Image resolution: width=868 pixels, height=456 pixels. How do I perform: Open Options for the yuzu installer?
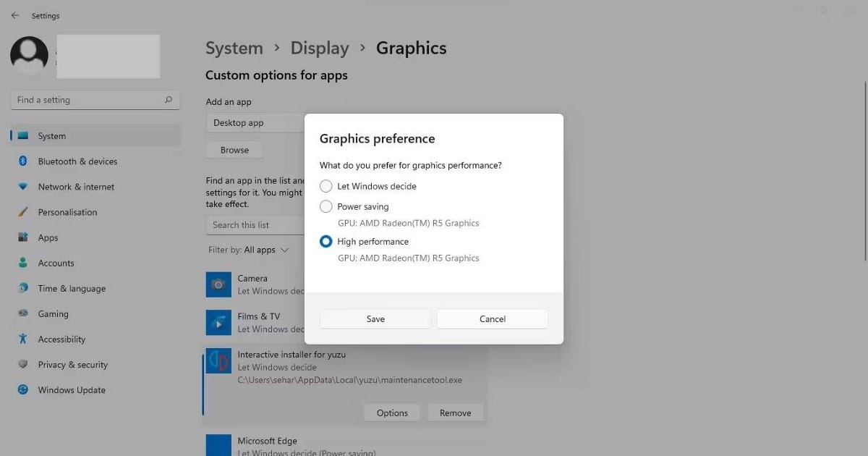coord(391,412)
